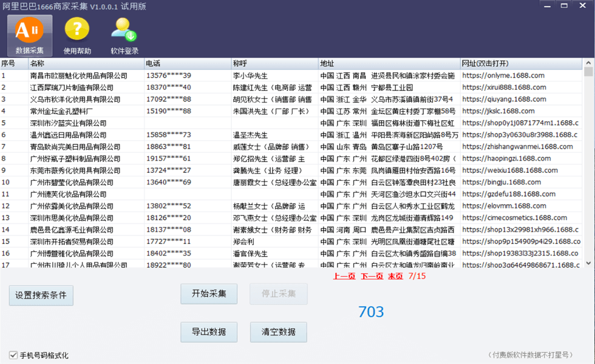Maximize the application window
Image resolution: width=595 pixels, height=364 pixels.
point(564,6)
